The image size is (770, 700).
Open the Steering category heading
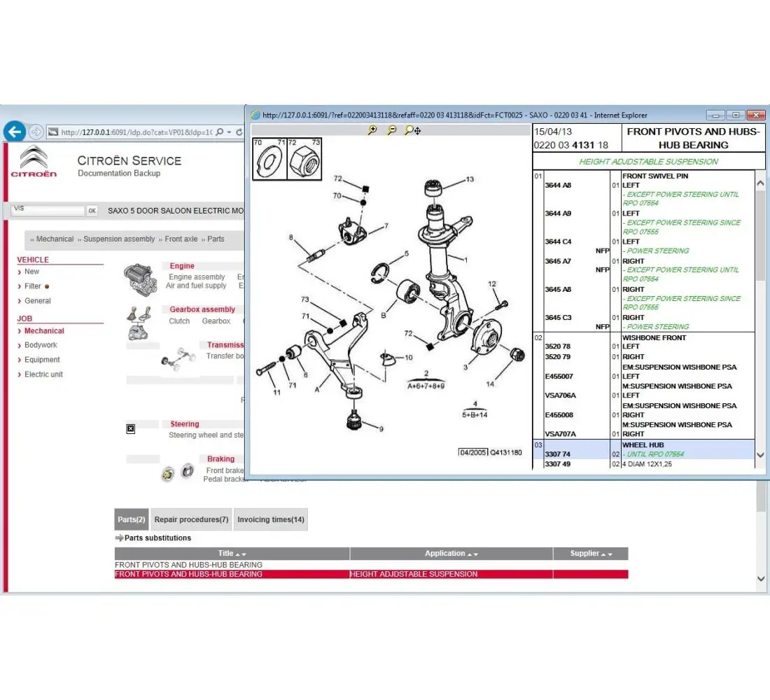pyautogui.click(x=185, y=424)
